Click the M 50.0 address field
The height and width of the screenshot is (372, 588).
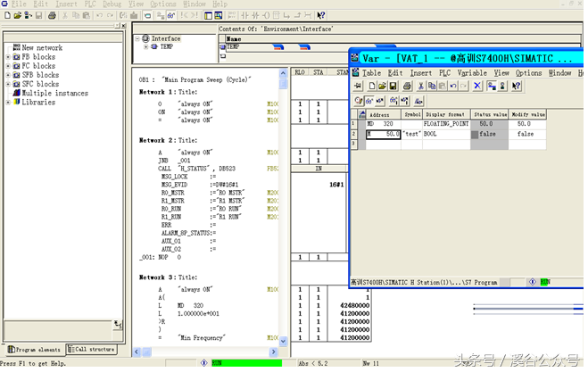point(384,134)
